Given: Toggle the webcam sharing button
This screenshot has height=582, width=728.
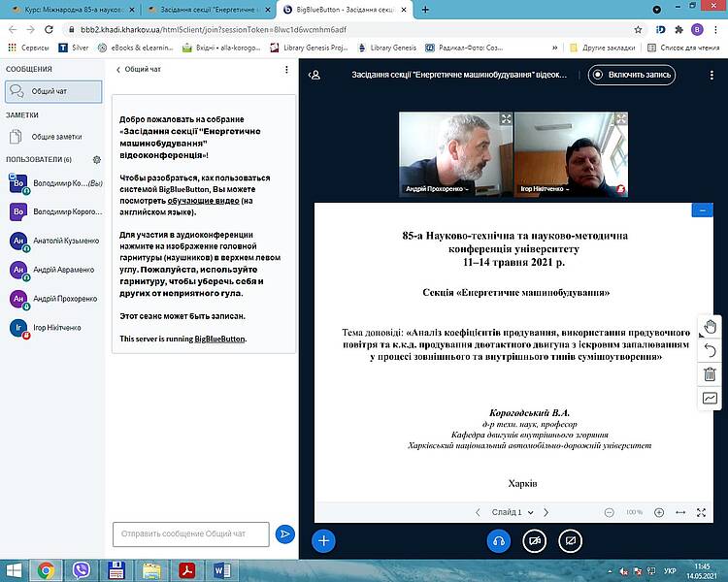Looking at the screenshot, I should click(534, 540).
